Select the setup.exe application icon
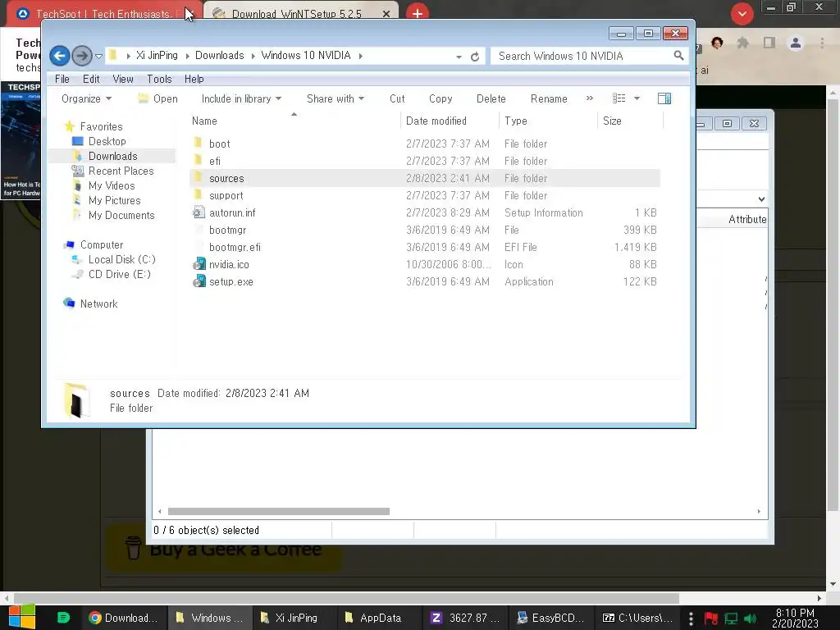 [x=199, y=281]
